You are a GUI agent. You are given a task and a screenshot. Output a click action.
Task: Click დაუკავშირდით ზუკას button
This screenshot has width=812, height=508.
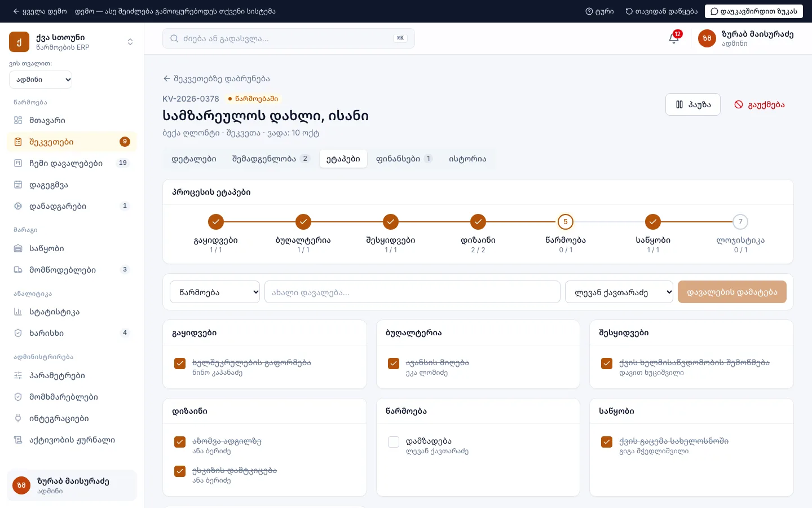point(754,11)
